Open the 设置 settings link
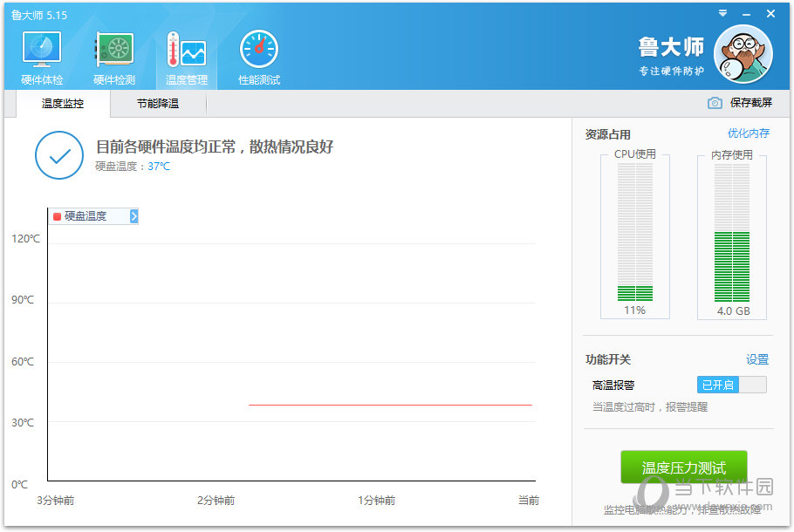Screen dimensions: 794x532 click(x=756, y=359)
